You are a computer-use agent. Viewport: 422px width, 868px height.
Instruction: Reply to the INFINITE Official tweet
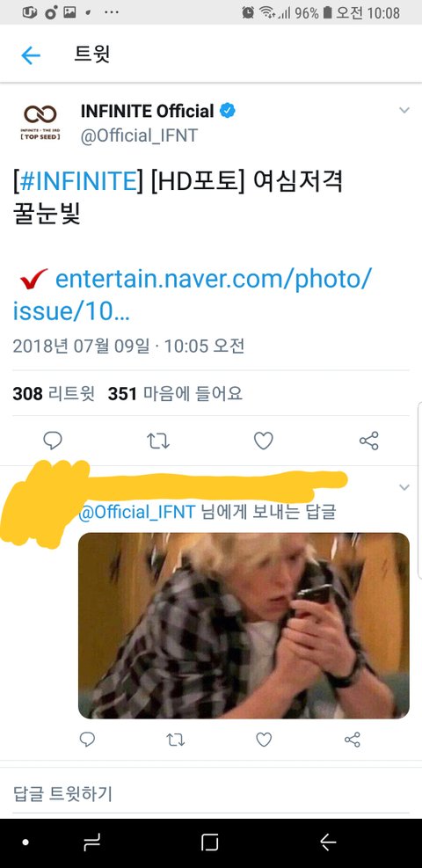(53, 441)
